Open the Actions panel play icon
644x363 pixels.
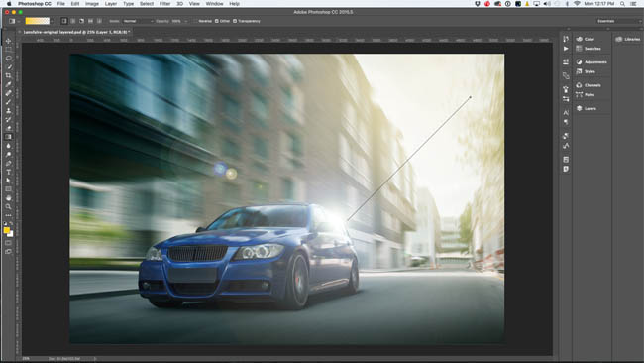pyautogui.click(x=566, y=49)
